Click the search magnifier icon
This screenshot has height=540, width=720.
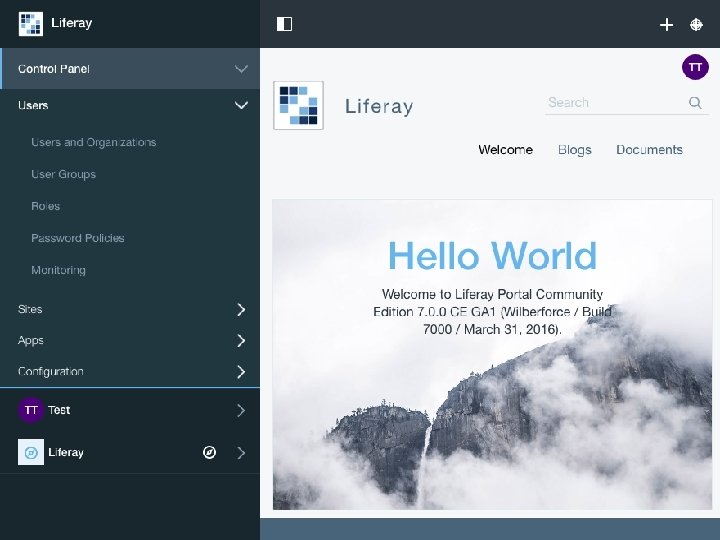[695, 103]
